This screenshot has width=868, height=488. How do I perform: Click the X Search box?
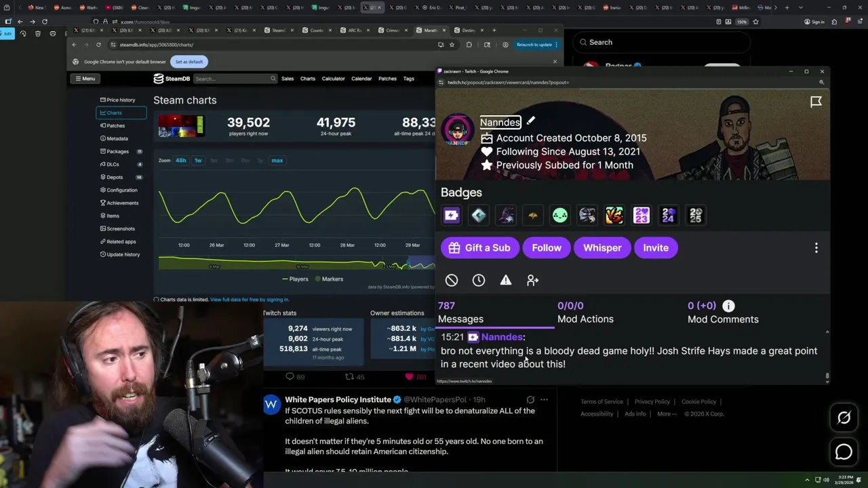(661, 42)
